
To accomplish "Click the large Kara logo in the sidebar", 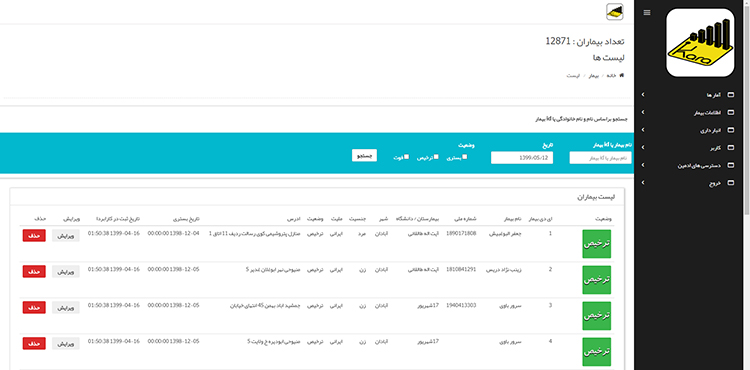I will pos(700,43).
